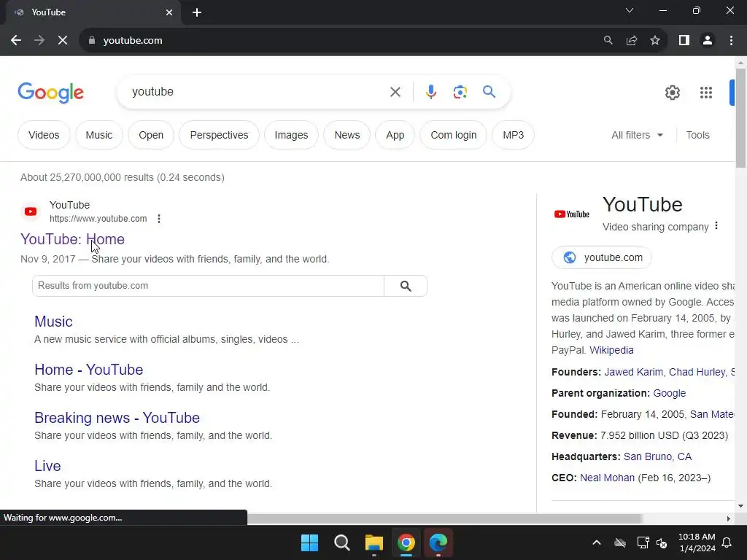Click the address bar URL youtube.com

pos(133,41)
